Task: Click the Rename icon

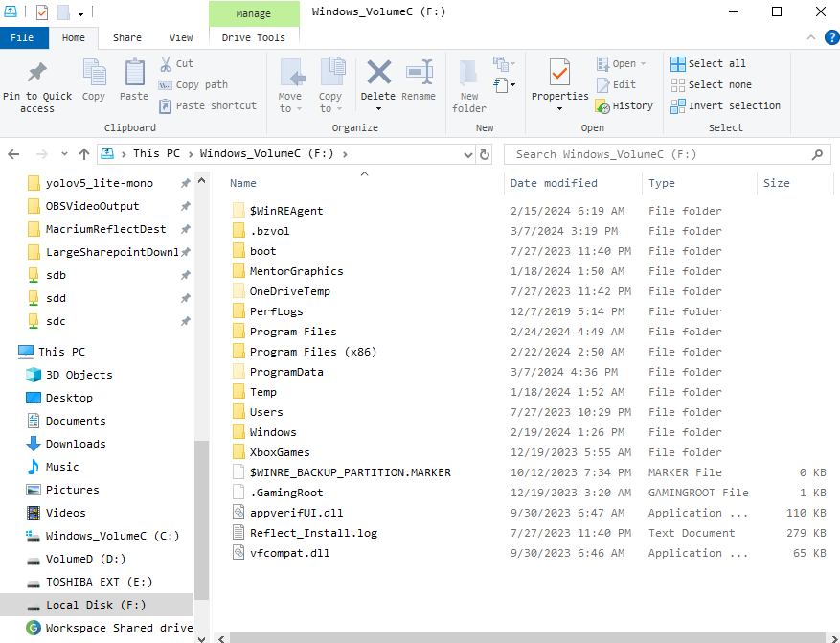Action: (419, 72)
